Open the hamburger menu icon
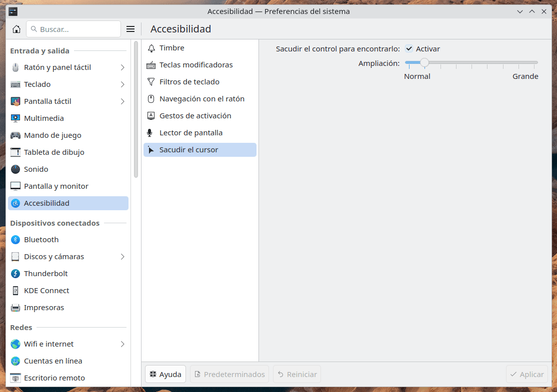The height and width of the screenshot is (392, 557). click(130, 29)
